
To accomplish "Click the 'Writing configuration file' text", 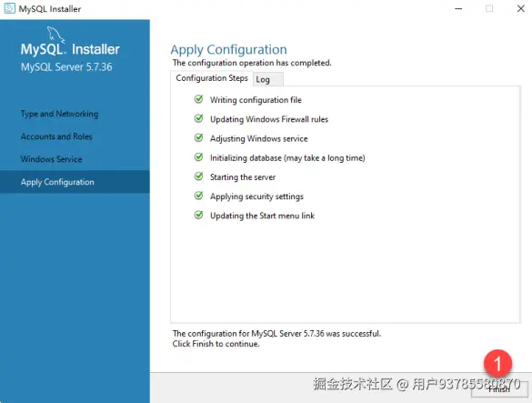I will coord(256,100).
